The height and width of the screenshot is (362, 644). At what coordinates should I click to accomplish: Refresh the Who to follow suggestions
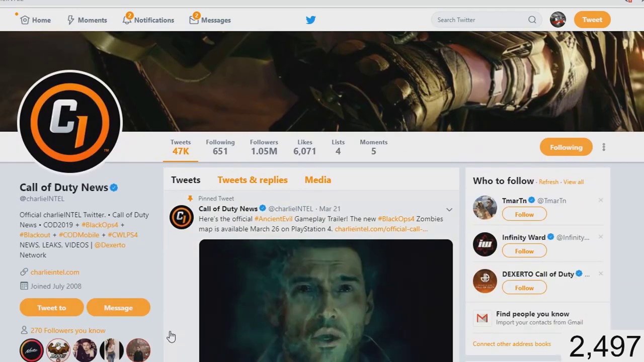coord(548,182)
